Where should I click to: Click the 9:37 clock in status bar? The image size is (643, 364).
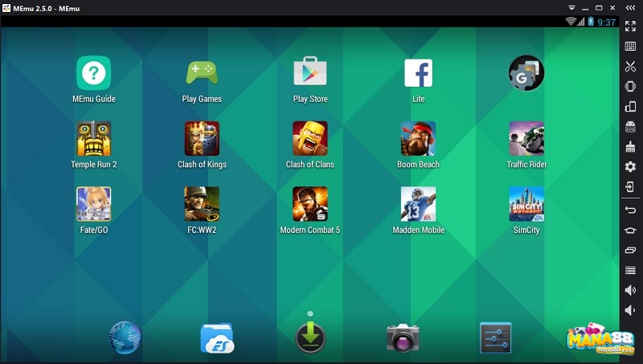607,22
